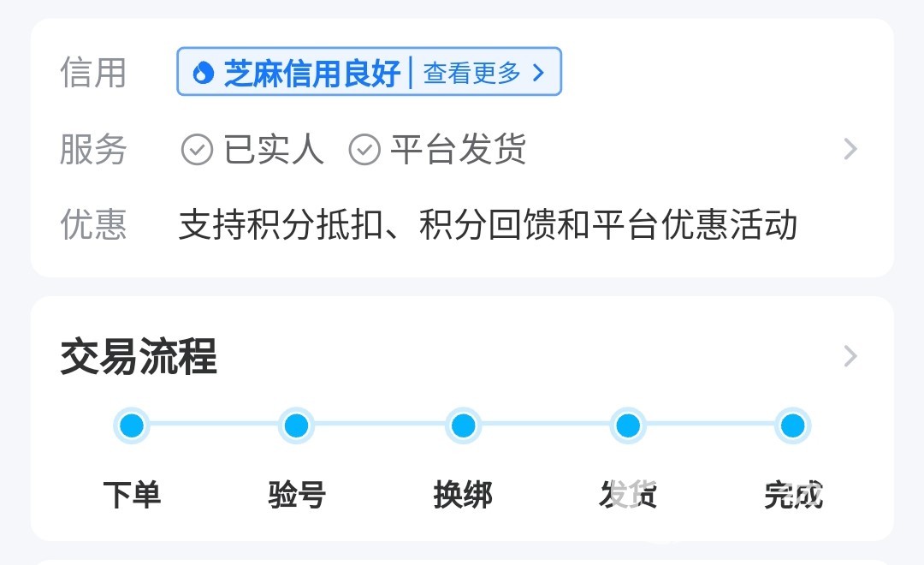The width and height of the screenshot is (924, 565).
Task: Click the 下单 step dot
Action: tap(132, 425)
